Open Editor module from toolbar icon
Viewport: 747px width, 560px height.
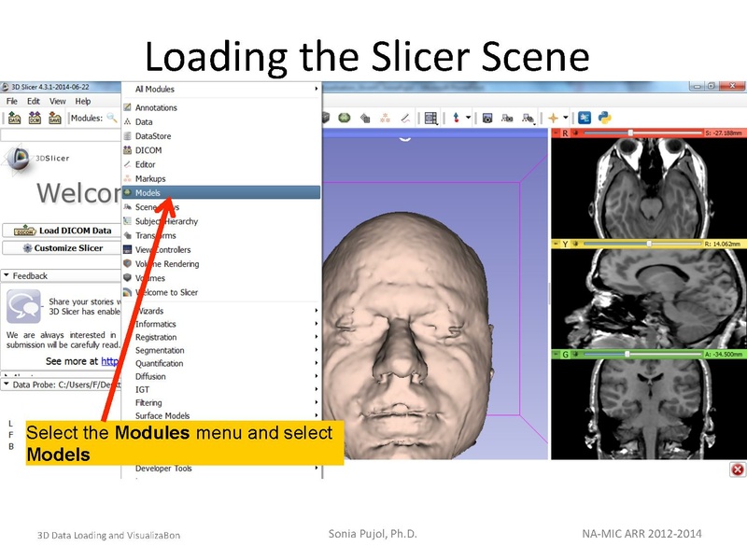[405, 118]
